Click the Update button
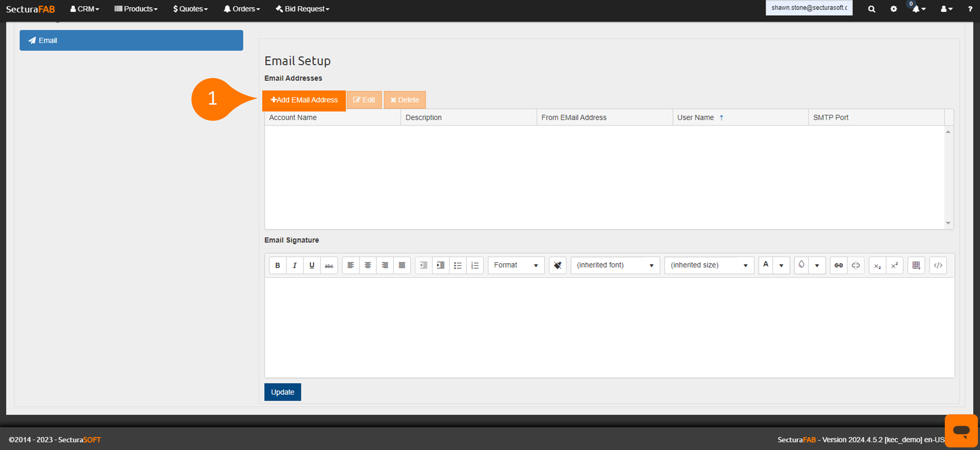This screenshot has width=980, height=450. coord(282,392)
